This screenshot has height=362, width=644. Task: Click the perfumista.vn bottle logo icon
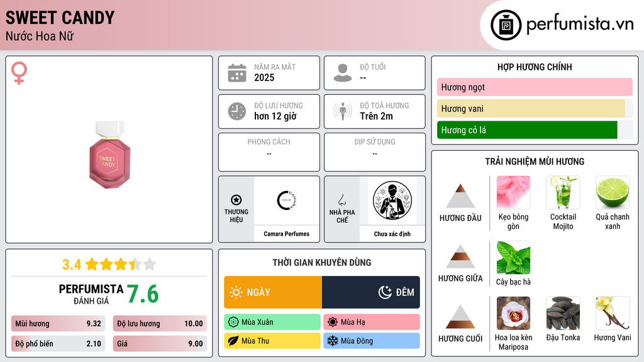tap(506, 25)
